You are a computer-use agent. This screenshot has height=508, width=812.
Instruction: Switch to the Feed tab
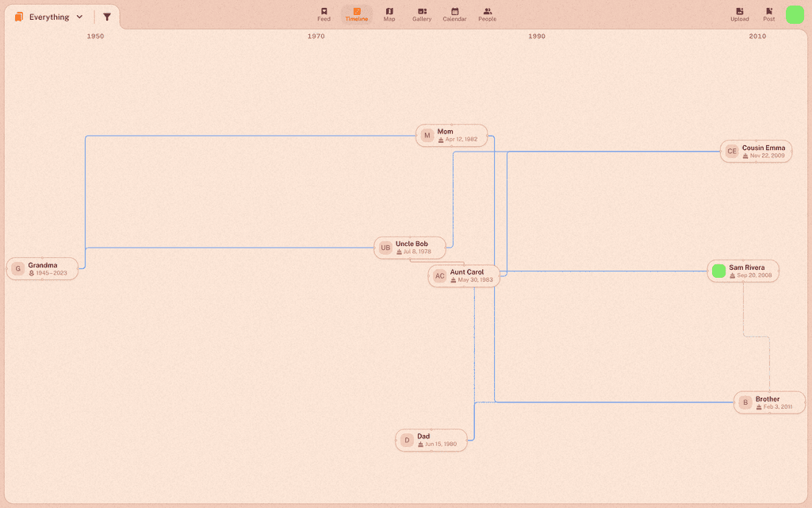pyautogui.click(x=324, y=14)
